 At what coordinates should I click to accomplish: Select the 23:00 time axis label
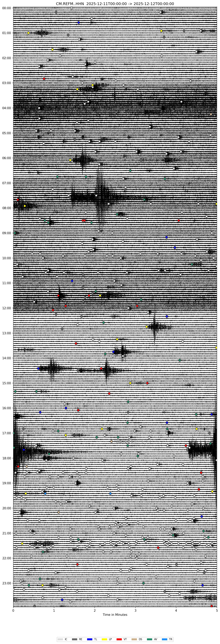pyautogui.click(x=7, y=583)
